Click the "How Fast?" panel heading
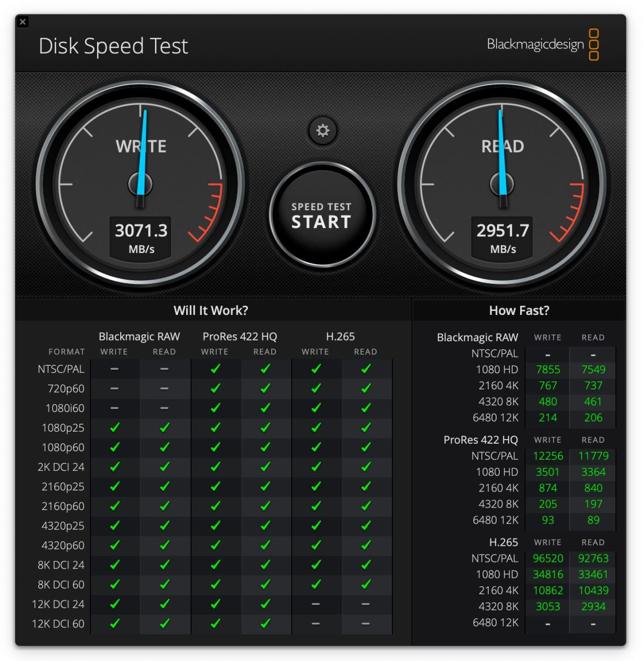Viewport: 644px width, 661px height. tap(519, 310)
